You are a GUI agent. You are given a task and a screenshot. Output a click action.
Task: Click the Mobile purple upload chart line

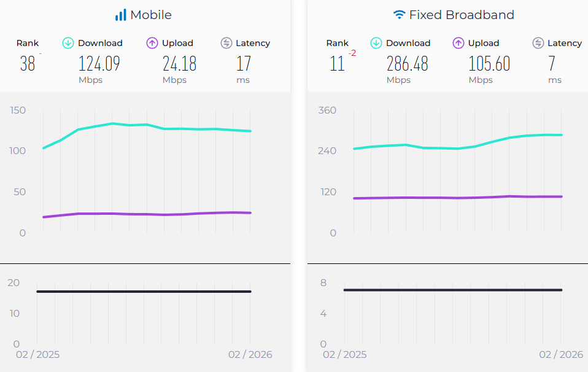pyautogui.click(x=147, y=214)
